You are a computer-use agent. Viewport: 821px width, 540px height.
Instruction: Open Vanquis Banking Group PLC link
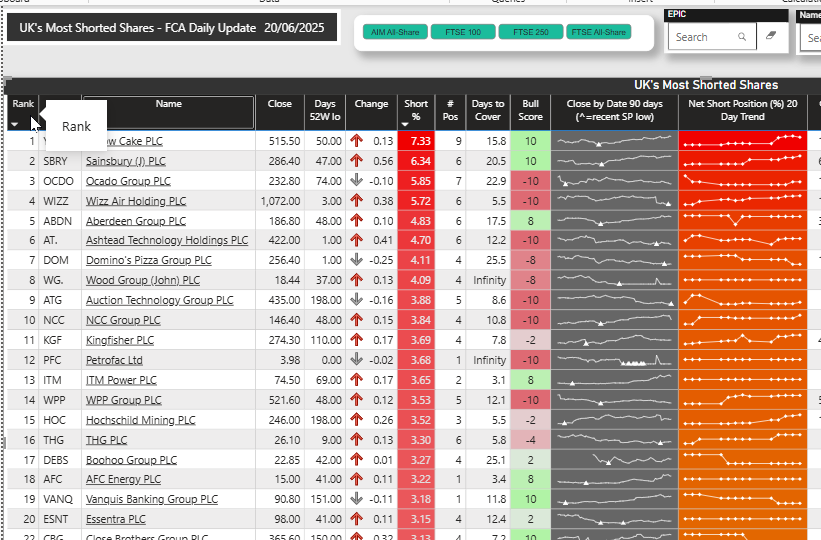pyautogui.click(x=152, y=499)
